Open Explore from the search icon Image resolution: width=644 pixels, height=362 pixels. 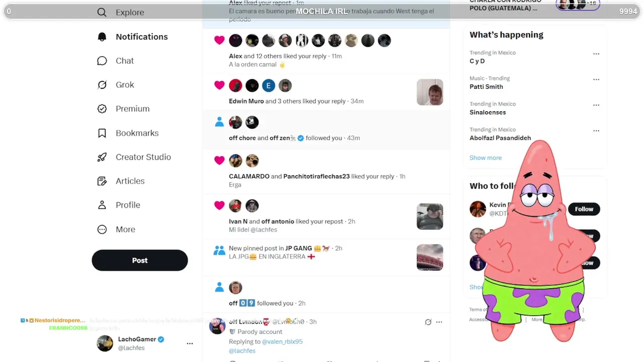tap(102, 13)
